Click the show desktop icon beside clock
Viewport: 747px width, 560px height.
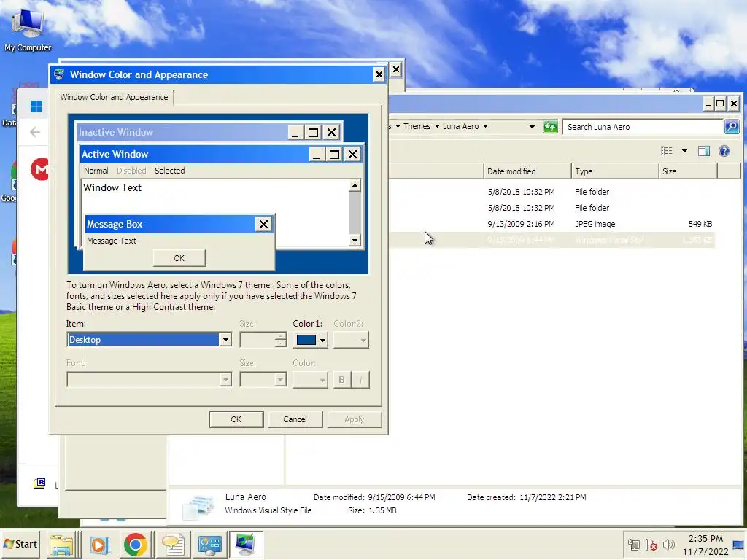(x=738, y=545)
